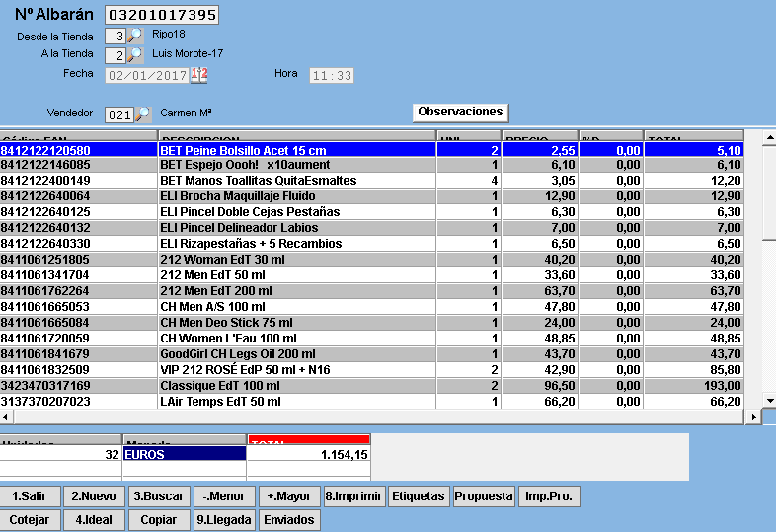Select row Classique EdT 100 ml
The height and width of the screenshot is (532, 776).
[x=371, y=386]
